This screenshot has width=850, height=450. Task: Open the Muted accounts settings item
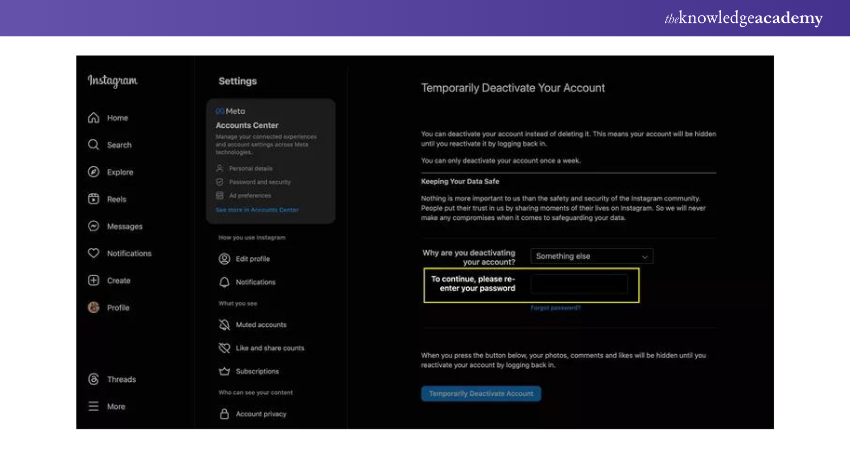261,325
